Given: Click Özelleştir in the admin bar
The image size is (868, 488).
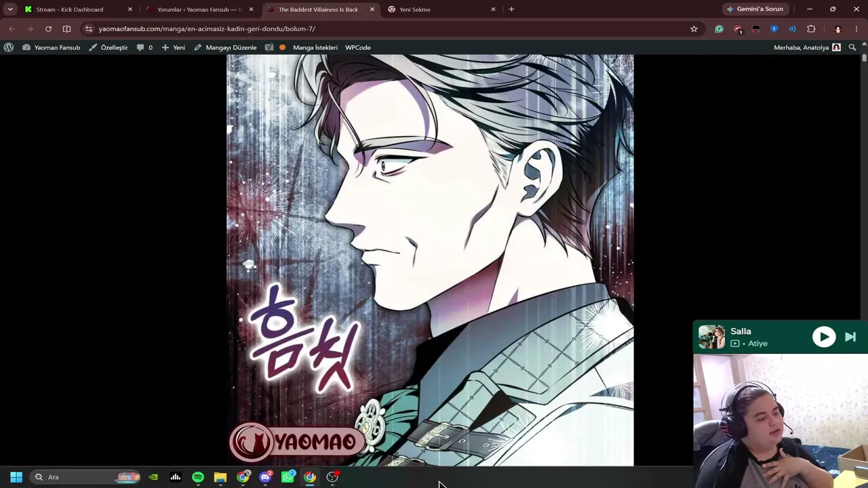Looking at the screenshot, I should click(108, 47).
